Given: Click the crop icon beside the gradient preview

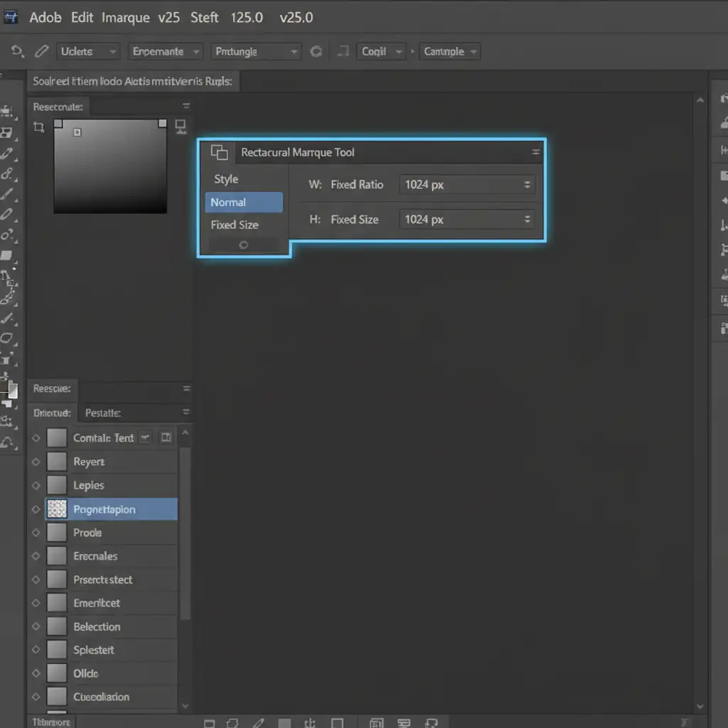Looking at the screenshot, I should (39, 127).
